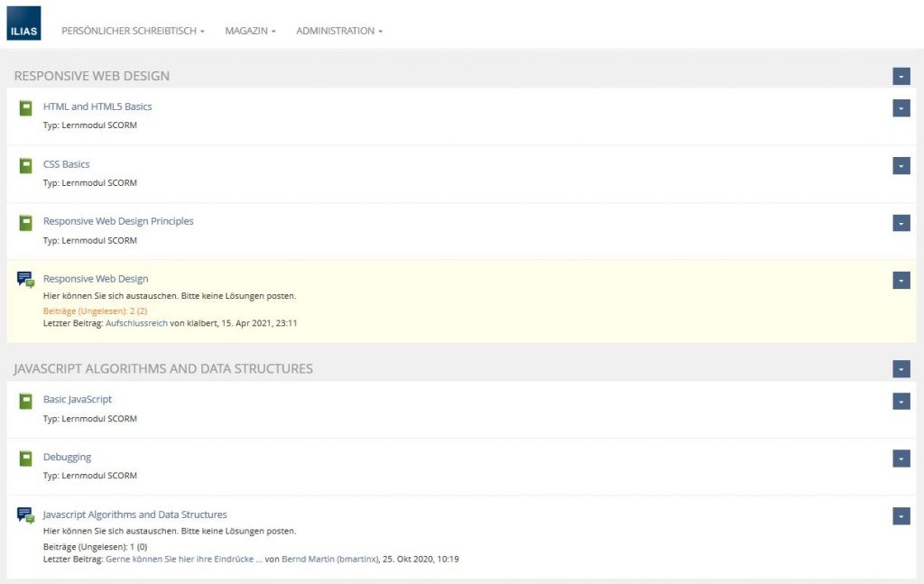The height and width of the screenshot is (584, 924).
Task: Click the ILIAS logo icon
Action: [x=23, y=23]
